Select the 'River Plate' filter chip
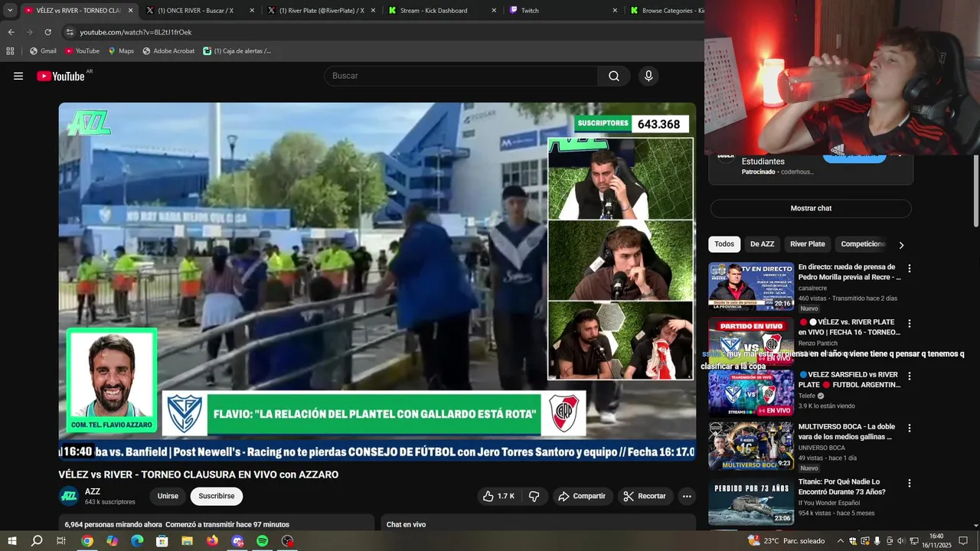 coord(808,244)
